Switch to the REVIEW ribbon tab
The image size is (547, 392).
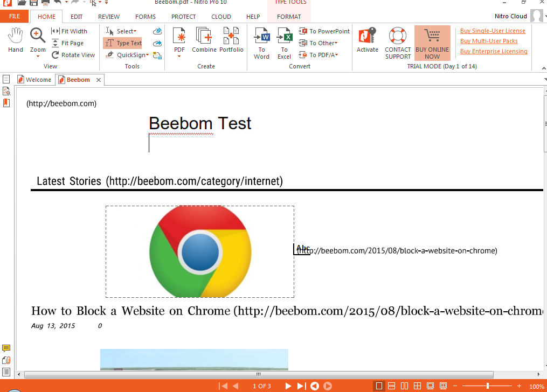109,17
